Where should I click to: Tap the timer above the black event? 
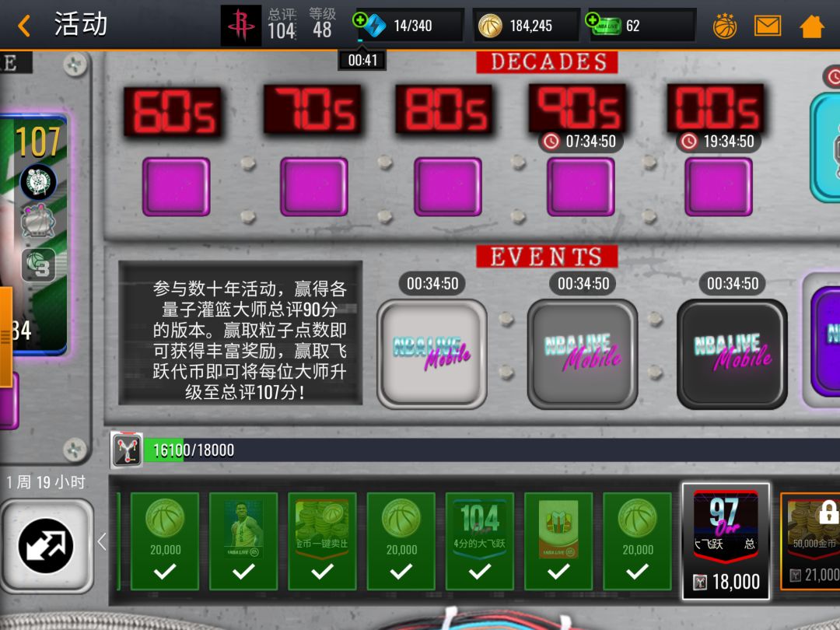733,283
